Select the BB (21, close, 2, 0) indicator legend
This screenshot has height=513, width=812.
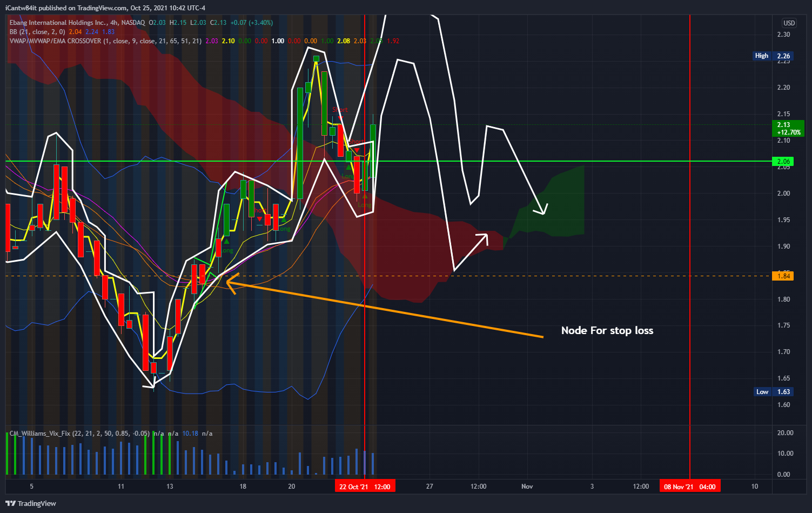click(x=37, y=32)
